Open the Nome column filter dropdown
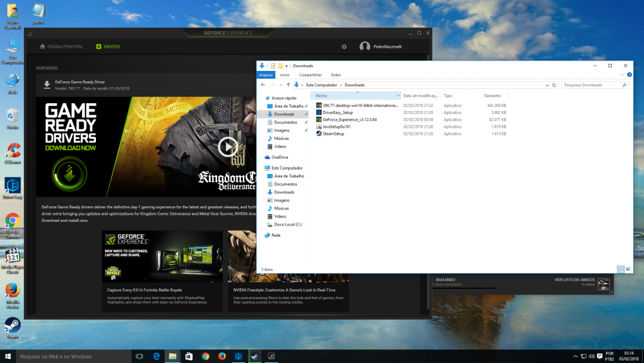Screen dimensions: 644x363 398,96
